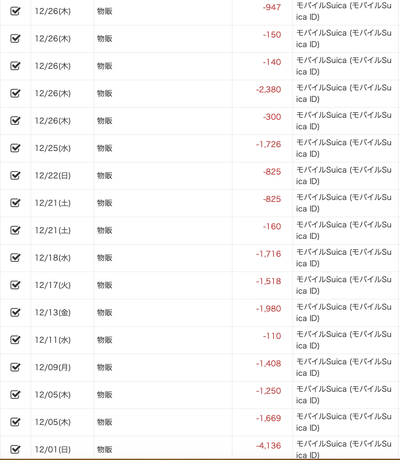Uncheck the checkbox for the -947 transaction
The height and width of the screenshot is (460, 400).
coord(15,11)
